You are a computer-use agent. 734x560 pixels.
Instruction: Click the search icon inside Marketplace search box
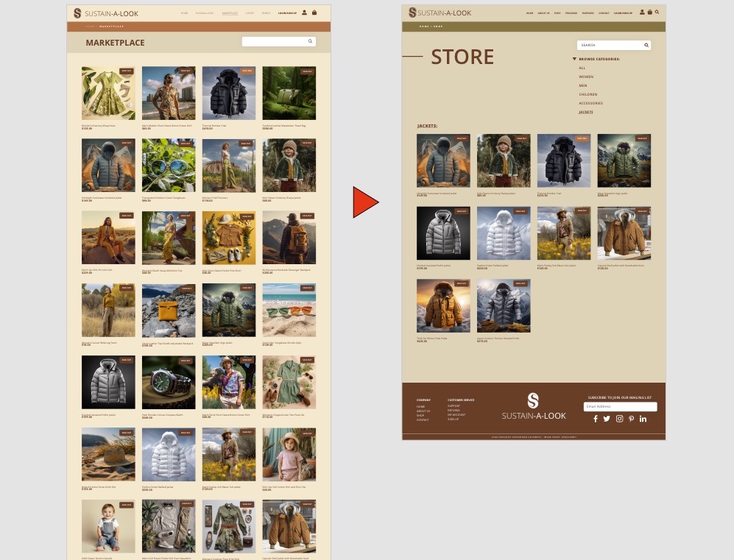(310, 42)
